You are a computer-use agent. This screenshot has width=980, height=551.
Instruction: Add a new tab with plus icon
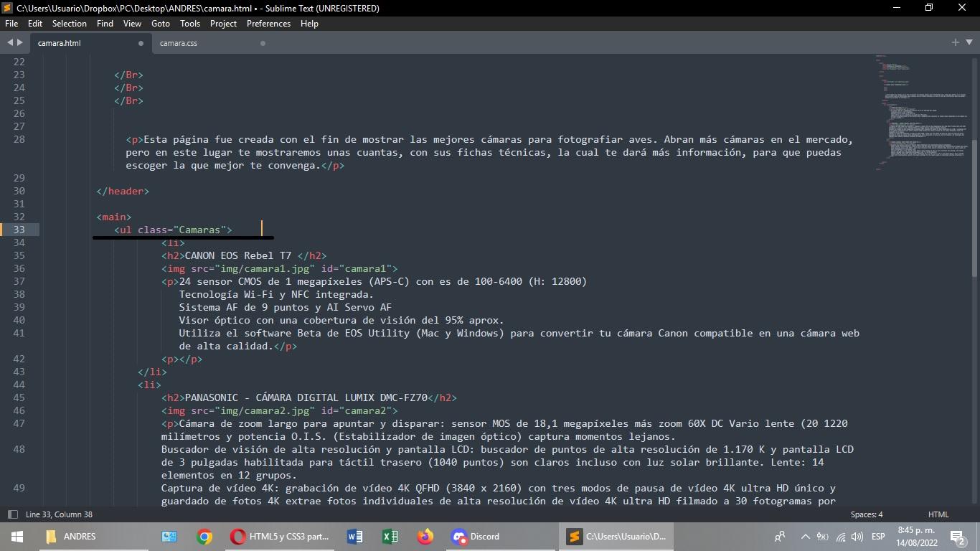click(x=956, y=43)
